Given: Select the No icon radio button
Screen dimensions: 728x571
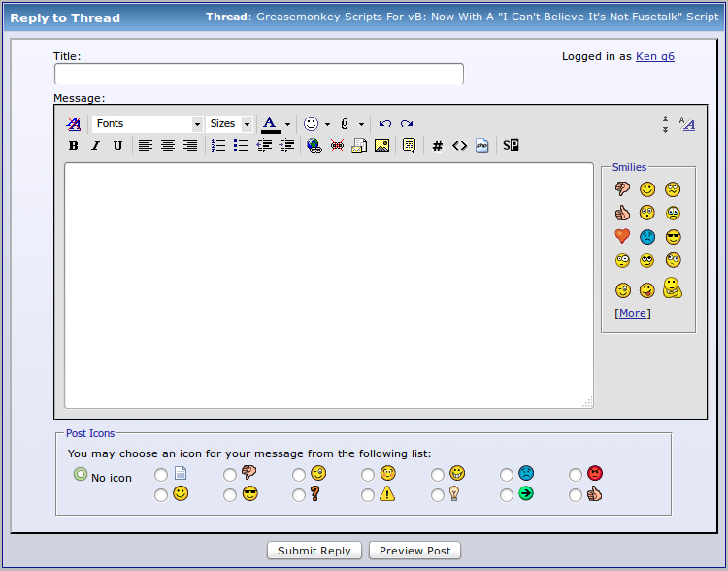Looking at the screenshot, I should pos(81,474).
